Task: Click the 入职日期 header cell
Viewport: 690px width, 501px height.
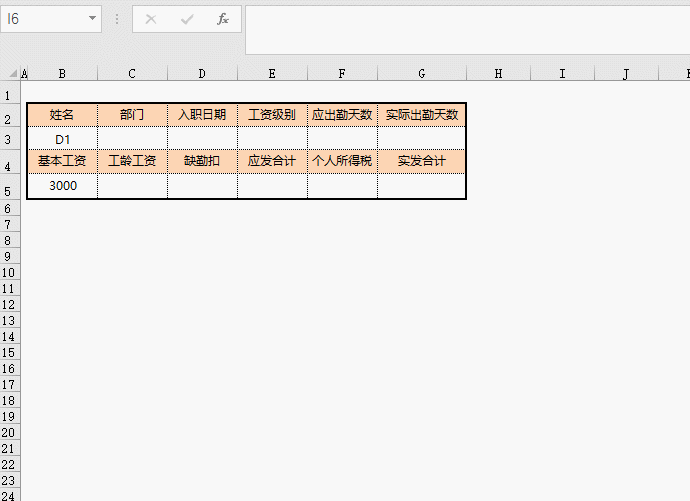Action: click(202, 115)
